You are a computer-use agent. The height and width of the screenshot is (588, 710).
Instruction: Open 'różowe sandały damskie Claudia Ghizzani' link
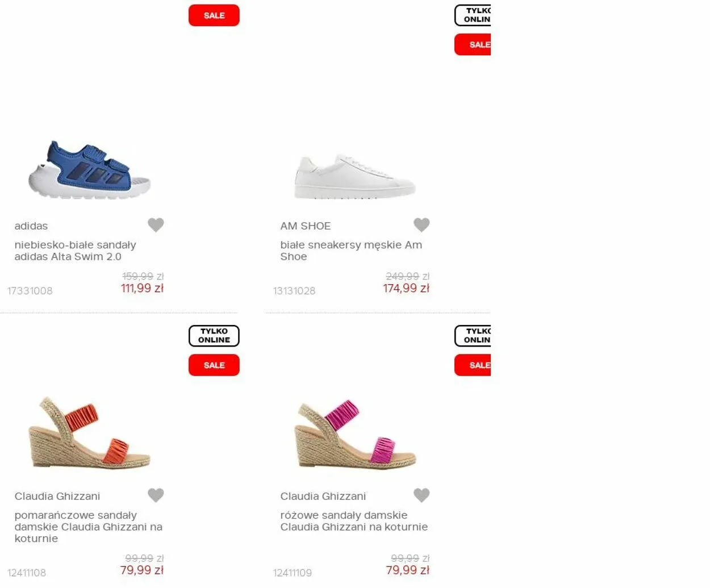pyautogui.click(x=354, y=521)
